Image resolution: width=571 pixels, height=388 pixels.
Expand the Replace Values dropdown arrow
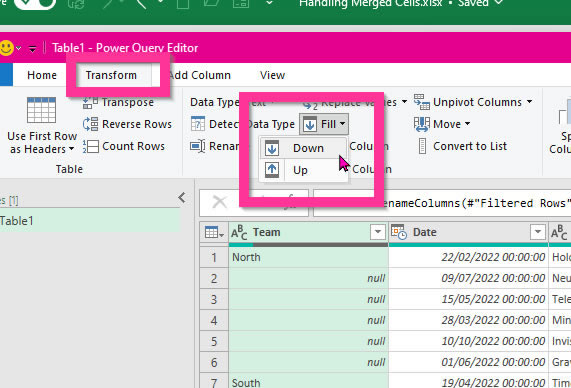click(404, 102)
